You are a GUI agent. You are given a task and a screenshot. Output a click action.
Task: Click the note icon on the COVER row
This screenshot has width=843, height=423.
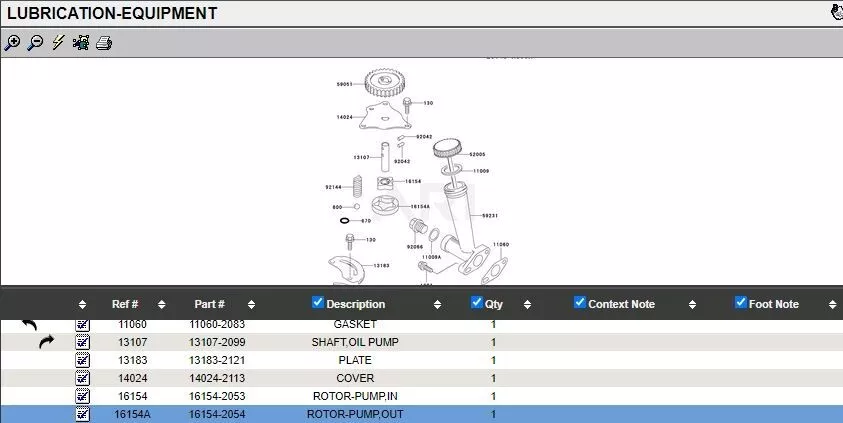[83, 378]
